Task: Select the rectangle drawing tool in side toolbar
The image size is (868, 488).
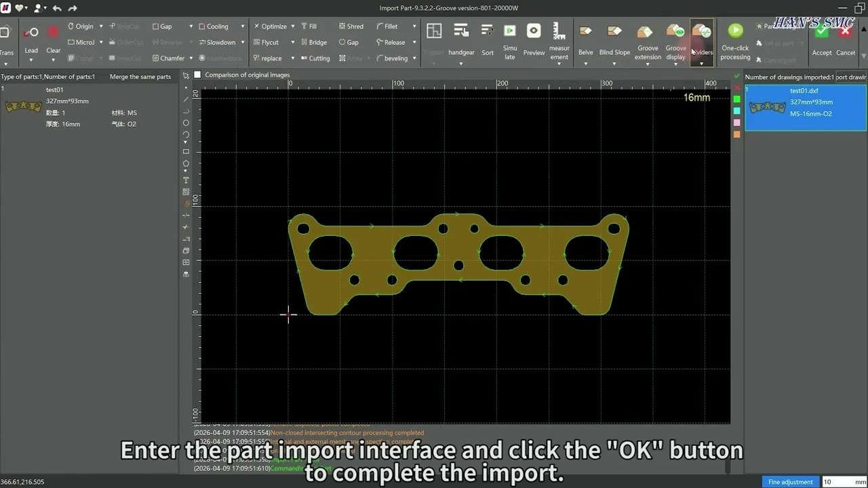Action: 186,152
